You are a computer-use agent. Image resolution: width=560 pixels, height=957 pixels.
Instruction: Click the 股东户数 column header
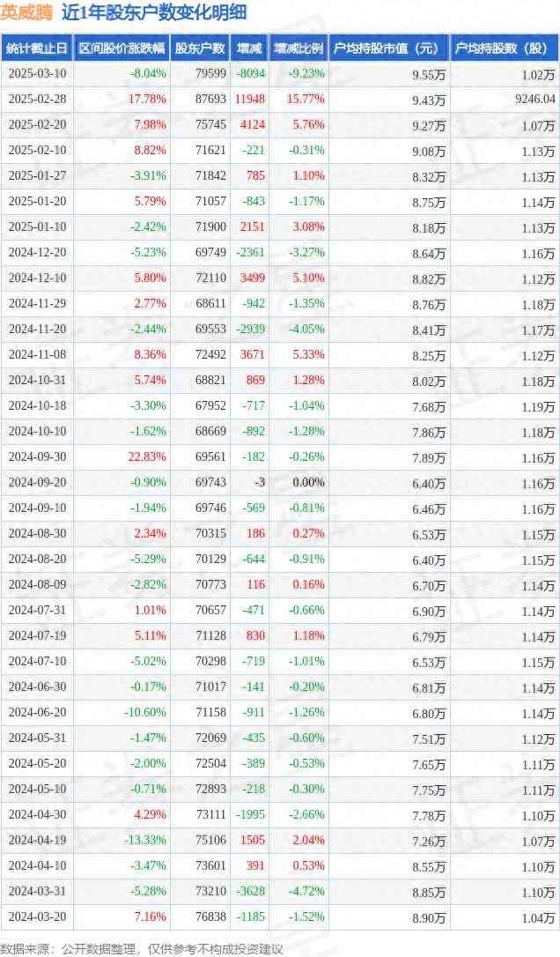pyautogui.click(x=200, y=48)
